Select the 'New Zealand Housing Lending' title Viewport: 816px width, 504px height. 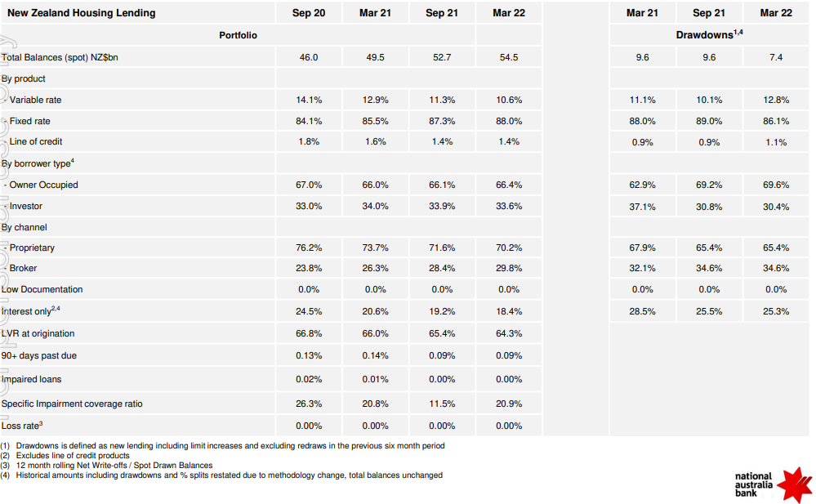pos(81,13)
